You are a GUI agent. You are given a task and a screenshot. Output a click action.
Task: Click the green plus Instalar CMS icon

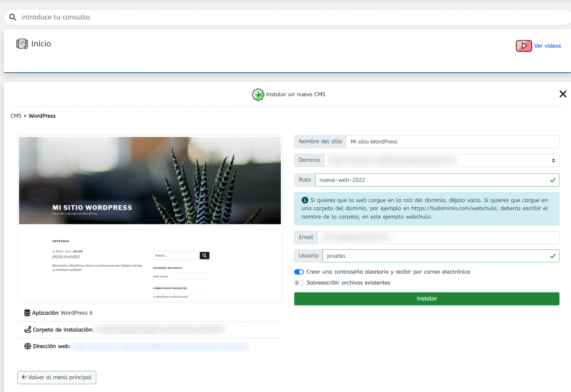258,95
